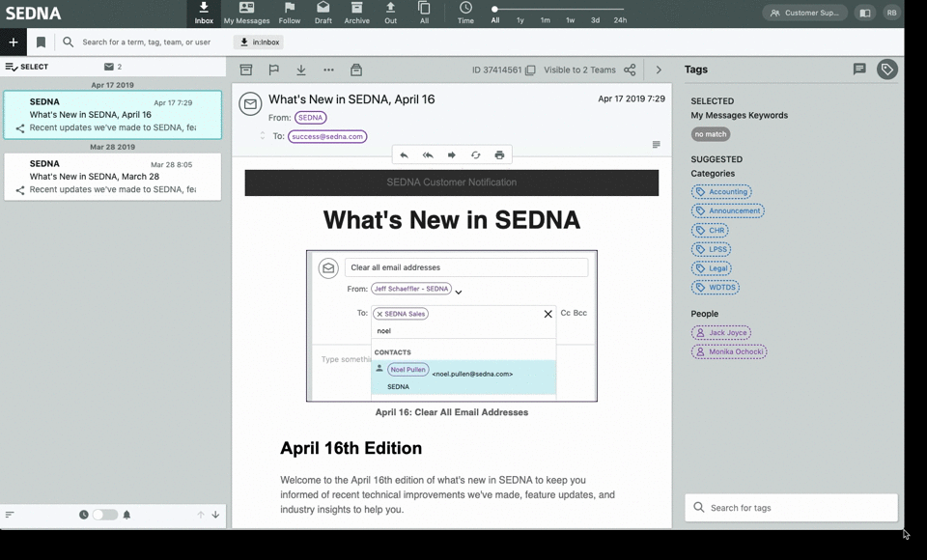Open the Inbox tab in the top bar
The height and width of the screenshot is (560, 927).
[203, 14]
